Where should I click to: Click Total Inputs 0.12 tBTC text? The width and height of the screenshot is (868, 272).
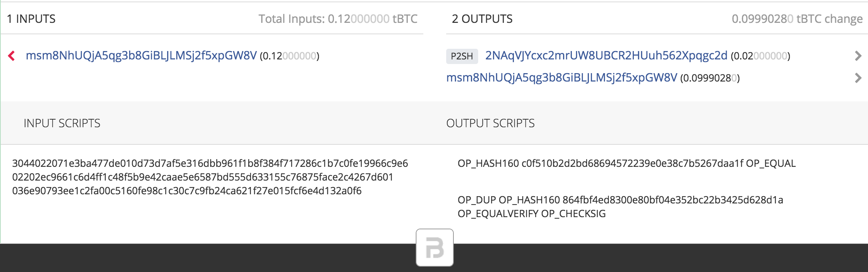[338, 19]
